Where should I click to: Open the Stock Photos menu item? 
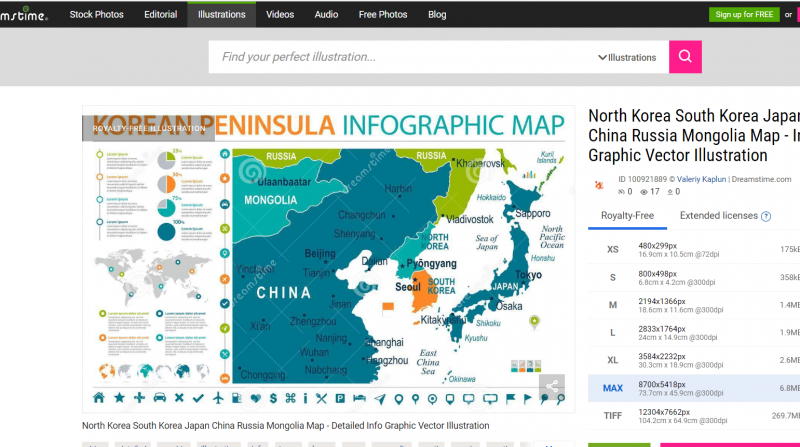point(95,15)
